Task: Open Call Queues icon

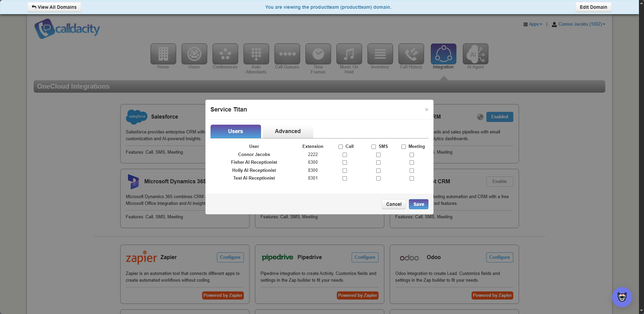Action: (x=287, y=54)
